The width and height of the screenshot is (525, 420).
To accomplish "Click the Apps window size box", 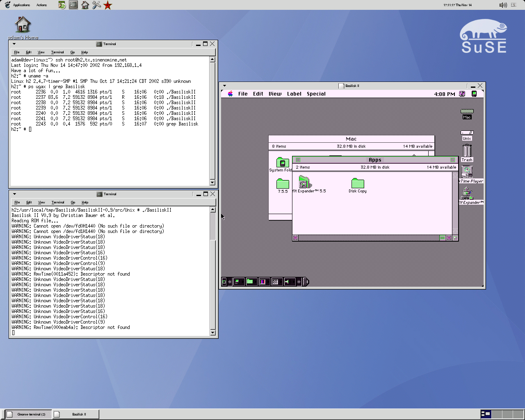I will (x=455, y=238).
